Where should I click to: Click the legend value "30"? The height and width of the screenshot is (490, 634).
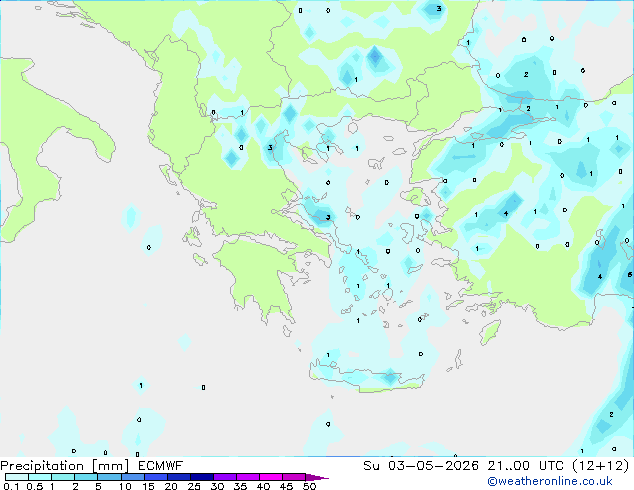217,486
